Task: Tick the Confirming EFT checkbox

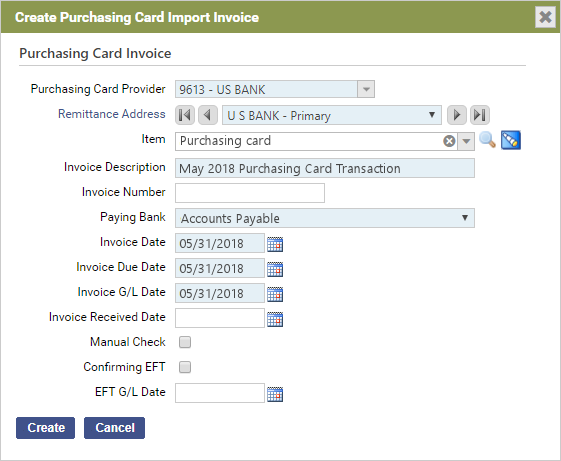Action: coord(185,367)
